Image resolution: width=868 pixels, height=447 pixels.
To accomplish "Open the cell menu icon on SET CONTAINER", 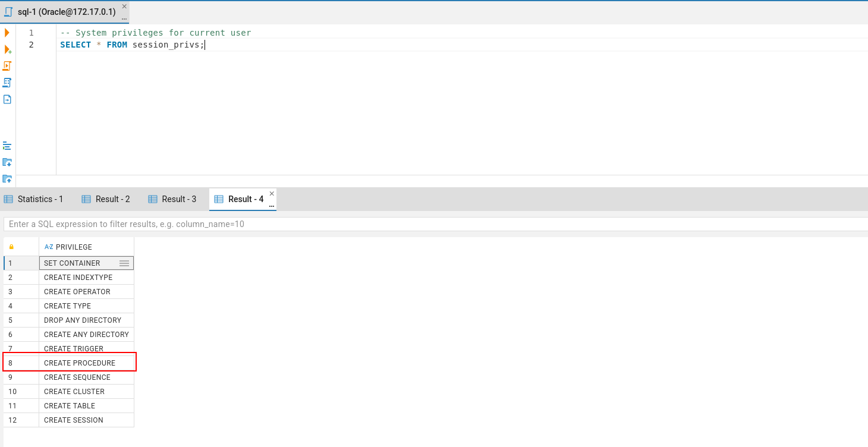I will [x=124, y=263].
